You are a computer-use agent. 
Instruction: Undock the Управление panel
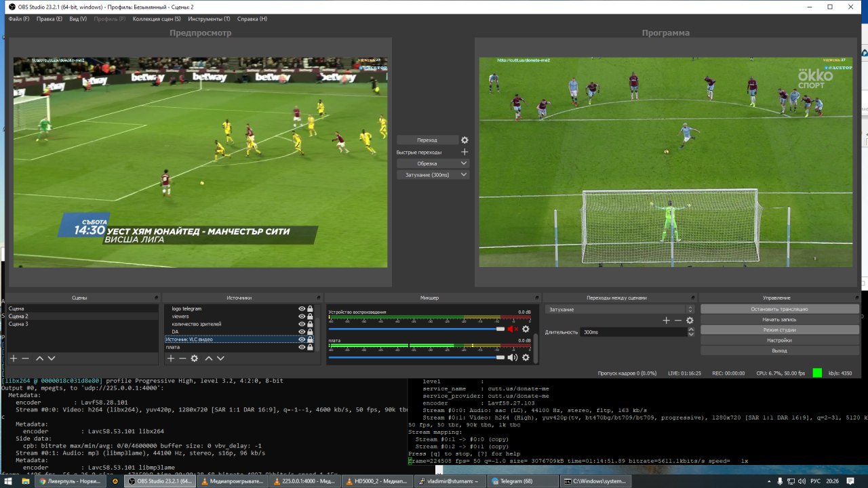point(856,298)
